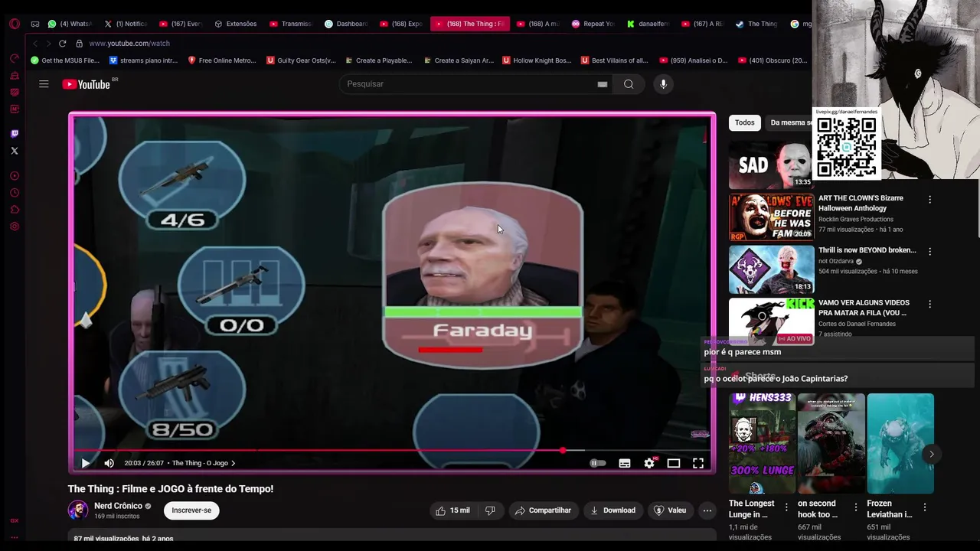Open the Opera GX main menu logo
Image resolution: width=980 pixels, height=551 pixels.
(x=14, y=24)
